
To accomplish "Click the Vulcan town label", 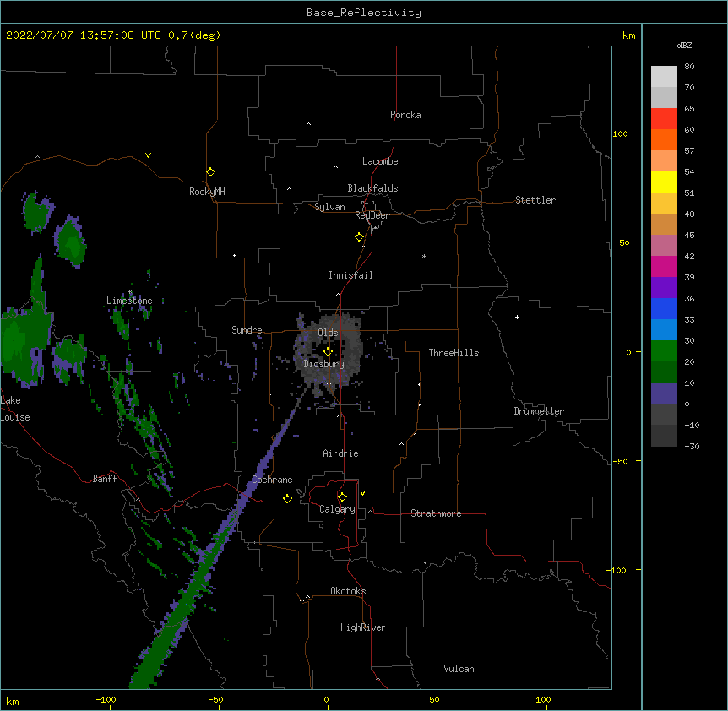I will coord(459,669).
